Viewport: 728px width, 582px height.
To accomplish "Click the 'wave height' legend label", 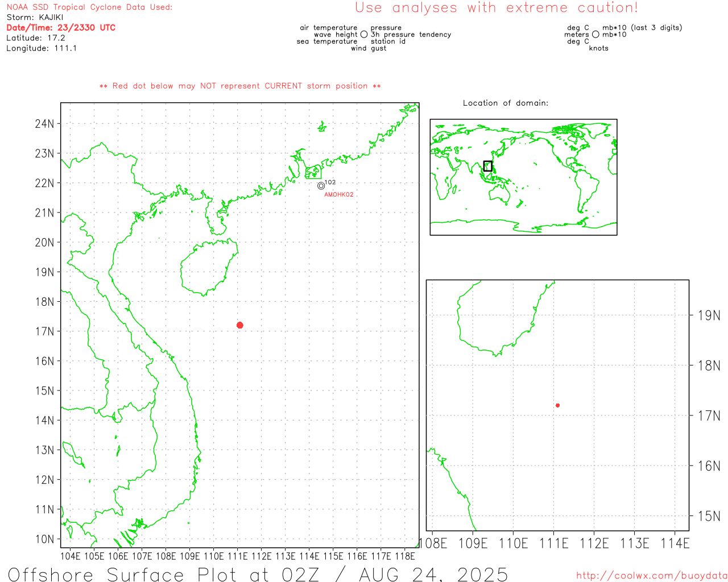I will click(x=336, y=35).
